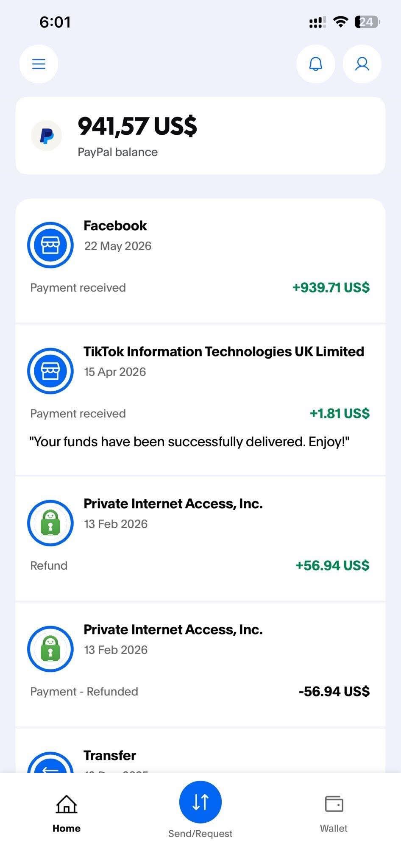Tap the Send/Request arrows button
This screenshot has width=401, height=868.
200,802
